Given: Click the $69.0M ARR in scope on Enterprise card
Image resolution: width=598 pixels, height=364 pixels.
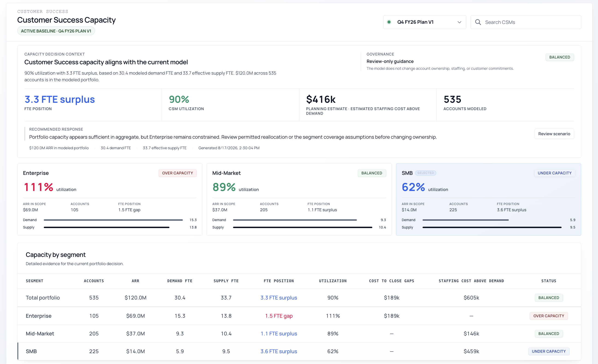Looking at the screenshot, I should point(30,210).
